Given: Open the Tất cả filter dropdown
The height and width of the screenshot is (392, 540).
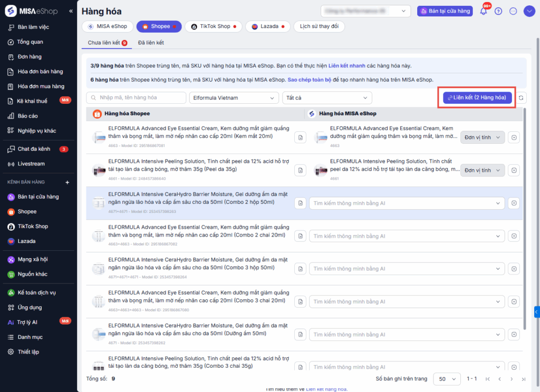Looking at the screenshot, I should tap(327, 98).
